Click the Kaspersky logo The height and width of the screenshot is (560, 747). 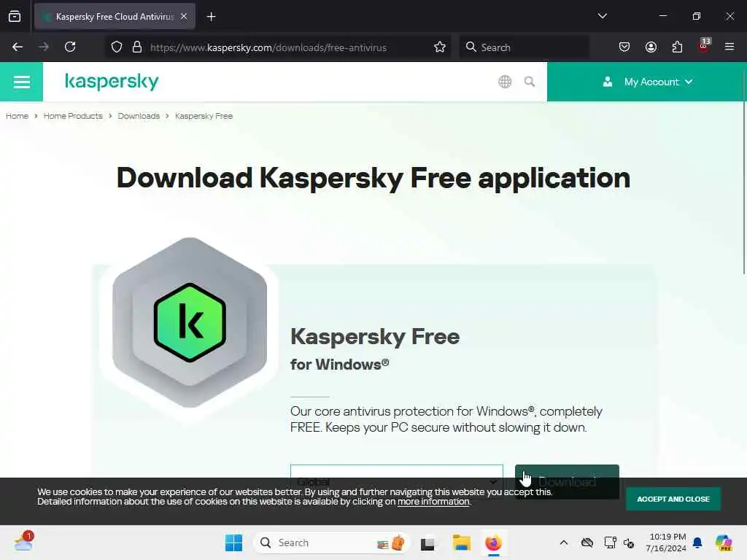pos(112,82)
